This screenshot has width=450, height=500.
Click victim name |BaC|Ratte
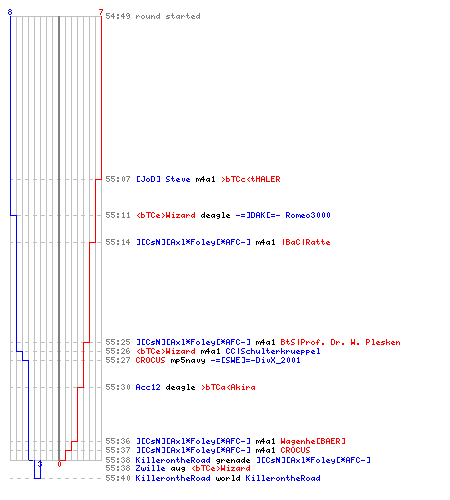click(306, 242)
